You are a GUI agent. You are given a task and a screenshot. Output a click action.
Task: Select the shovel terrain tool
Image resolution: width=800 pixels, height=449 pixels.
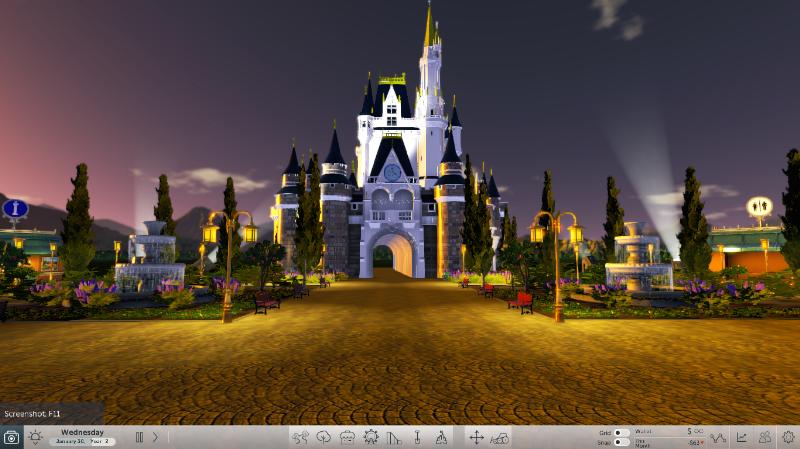[x=417, y=437]
